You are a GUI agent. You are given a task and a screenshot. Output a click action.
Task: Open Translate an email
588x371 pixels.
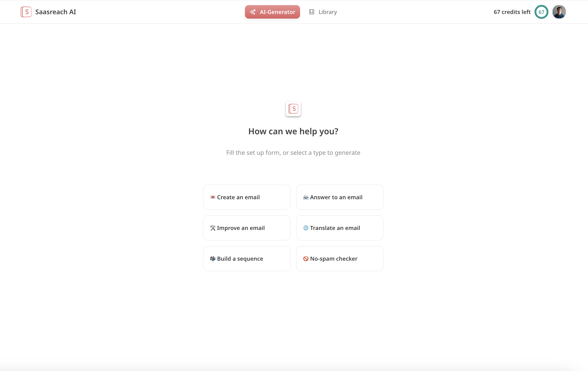coord(340,228)
